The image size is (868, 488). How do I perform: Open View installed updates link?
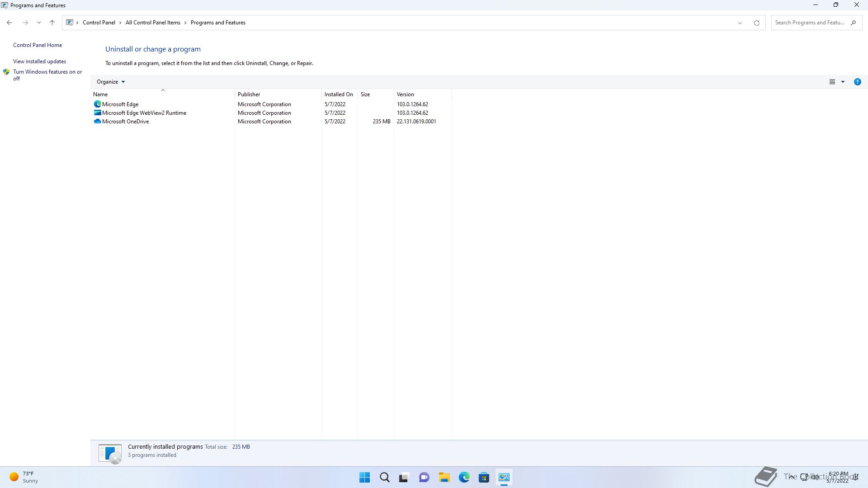tap(39, 61)
